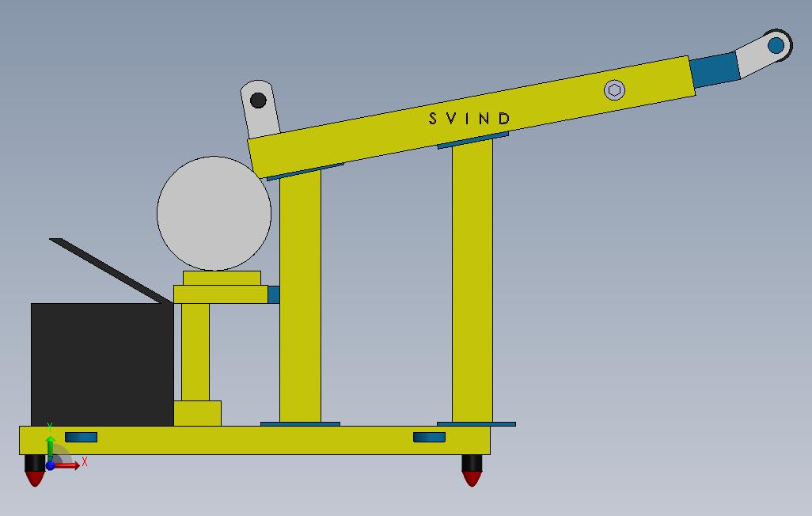Pick the blue plate under the arm's lower end
This screenshot has height=516, width=812.
(x=305, y=172)
